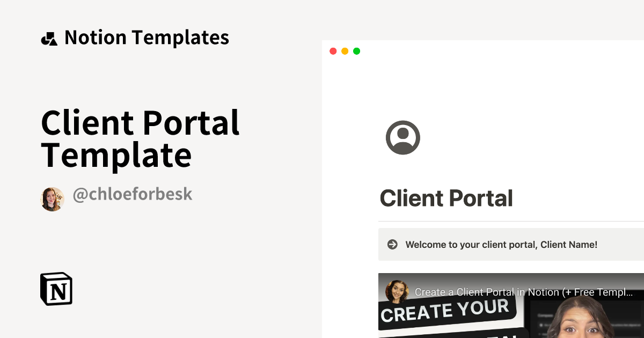Visit the @chloeforbesk profile link

[x=132, y=194]
